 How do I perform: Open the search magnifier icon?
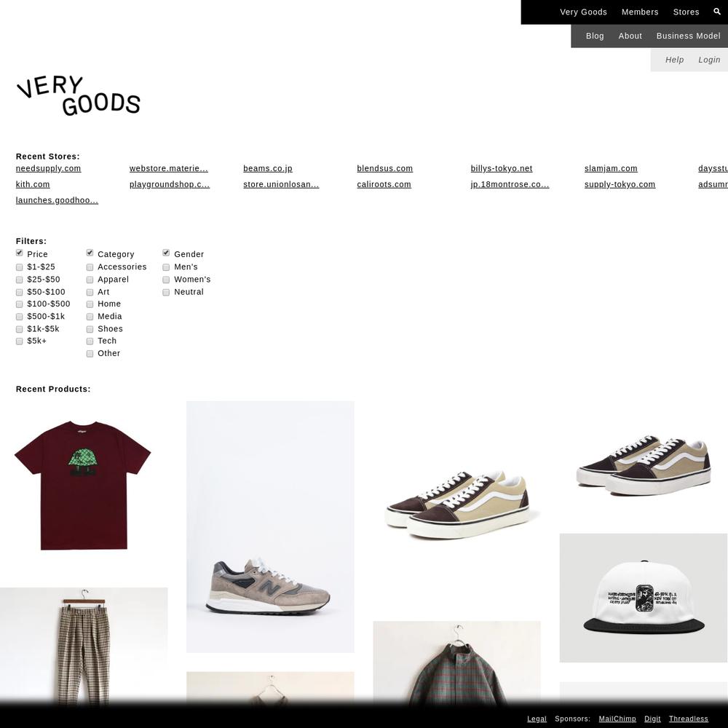click(717, 12)
